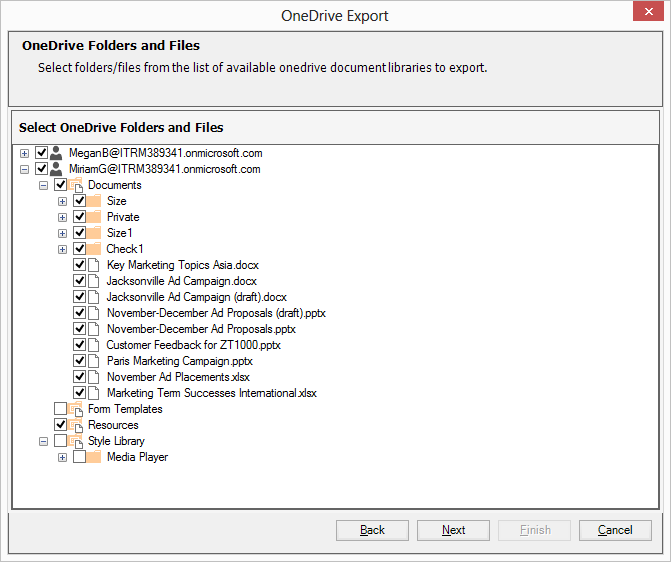Select the 'Documents' library label

coord(115,185)
